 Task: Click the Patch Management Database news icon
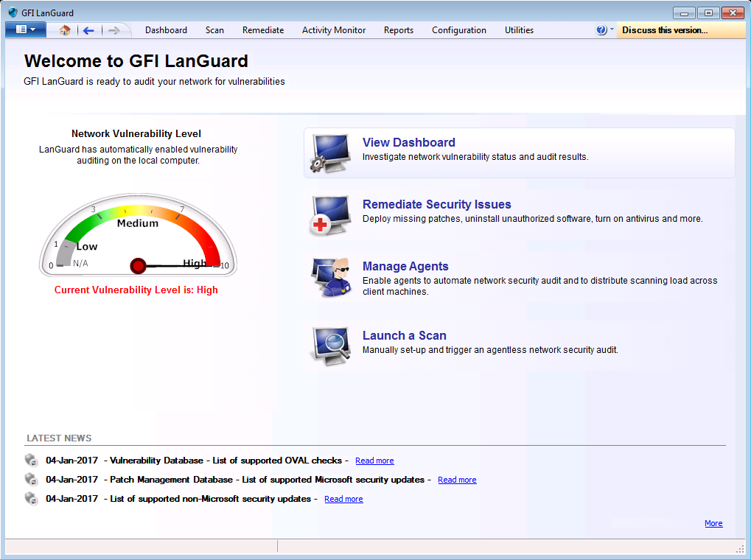pos(31,480)
